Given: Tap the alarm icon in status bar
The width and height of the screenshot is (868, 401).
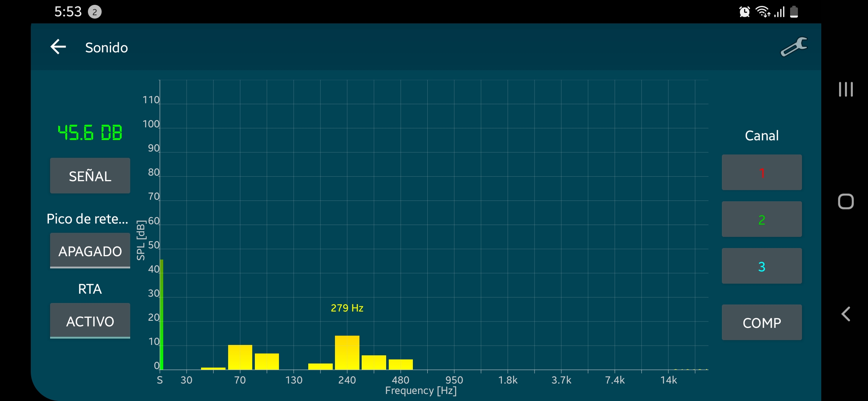Looking at the screenshot, I should click(x=744, y=12).
